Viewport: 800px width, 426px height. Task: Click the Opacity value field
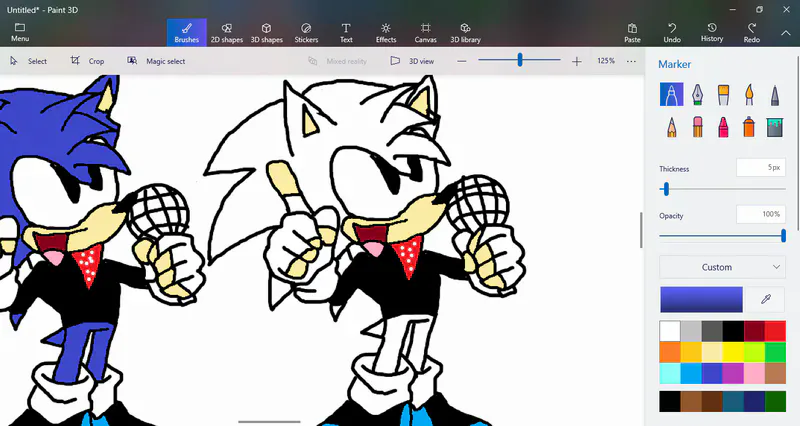(761, 214)
